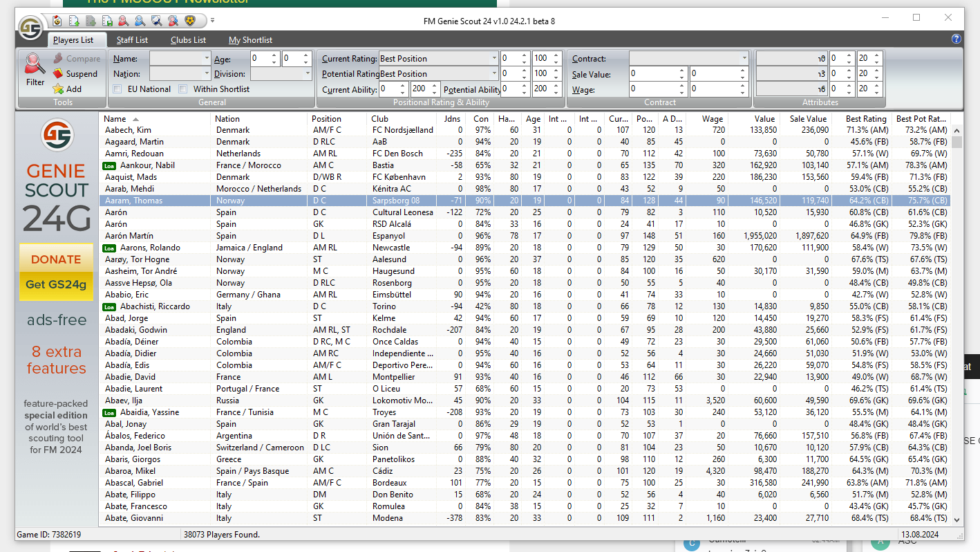The width and height of the screenshot is (980, 552).
Task: Click the Get GS24g button
Action: 56,284
